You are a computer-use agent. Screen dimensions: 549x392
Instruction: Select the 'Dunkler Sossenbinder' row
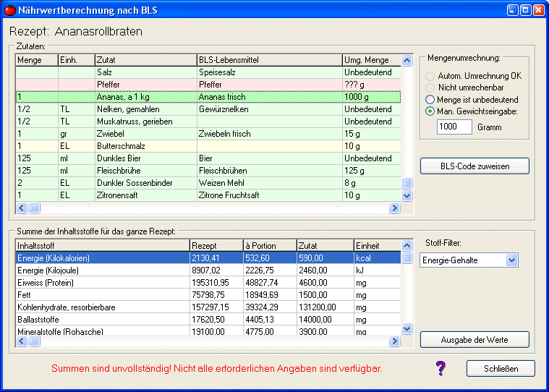208,183
